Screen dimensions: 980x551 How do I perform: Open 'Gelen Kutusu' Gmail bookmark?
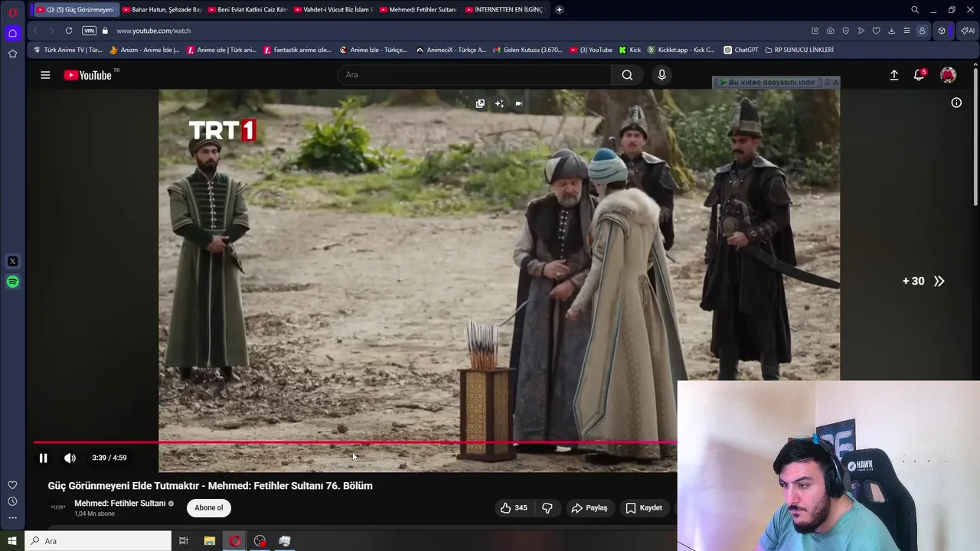tap(527, 50)
